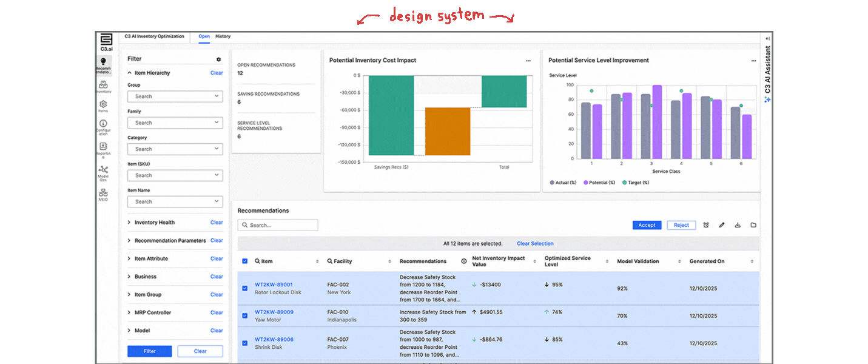Toggle the Actual (%) legend swatch
This screenshot has width=868, height=364.
(552, 182)
